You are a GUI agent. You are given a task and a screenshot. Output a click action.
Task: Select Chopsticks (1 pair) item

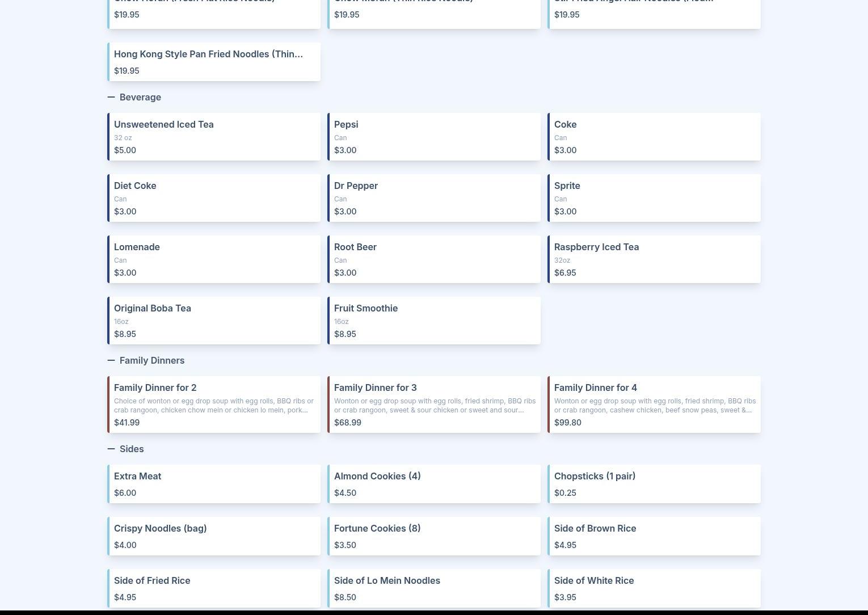pyautogui.click(x=654, y=484)
